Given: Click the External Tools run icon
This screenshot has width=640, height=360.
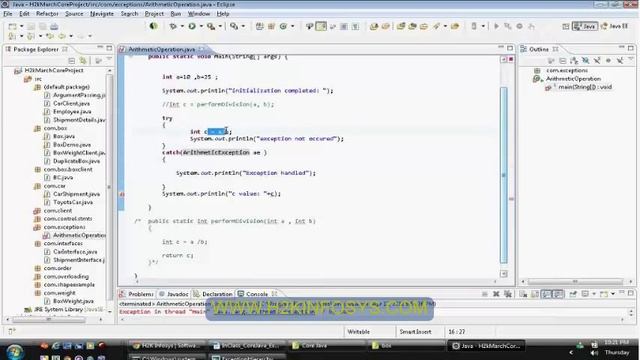Looking at the screenshot, I should click(x=211, y=27).
